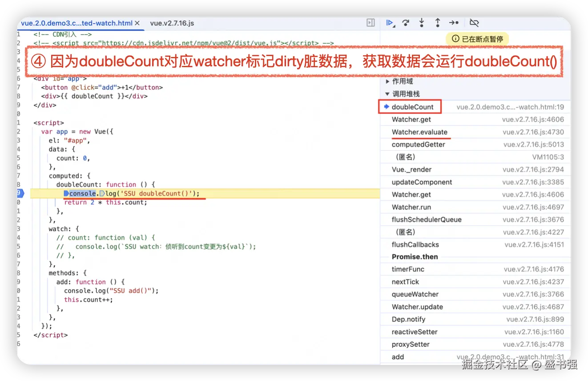
Task: Select the timerFunc call stack frame
Action: 475,269
